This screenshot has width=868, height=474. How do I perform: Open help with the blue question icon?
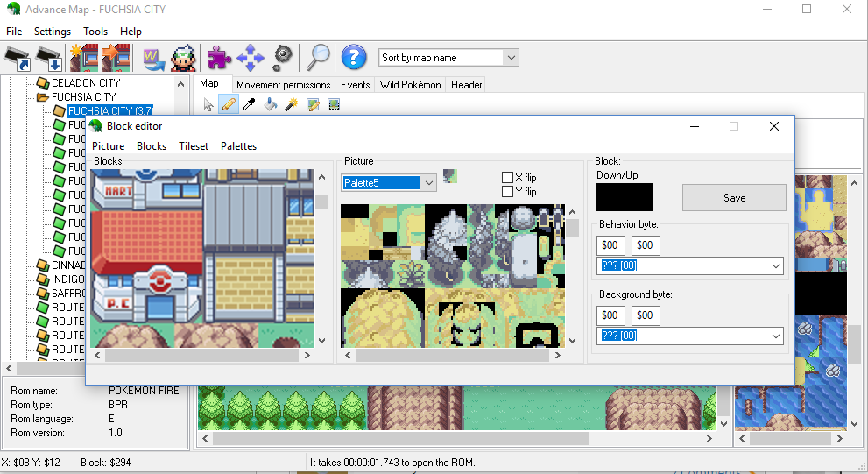[354, 58]
